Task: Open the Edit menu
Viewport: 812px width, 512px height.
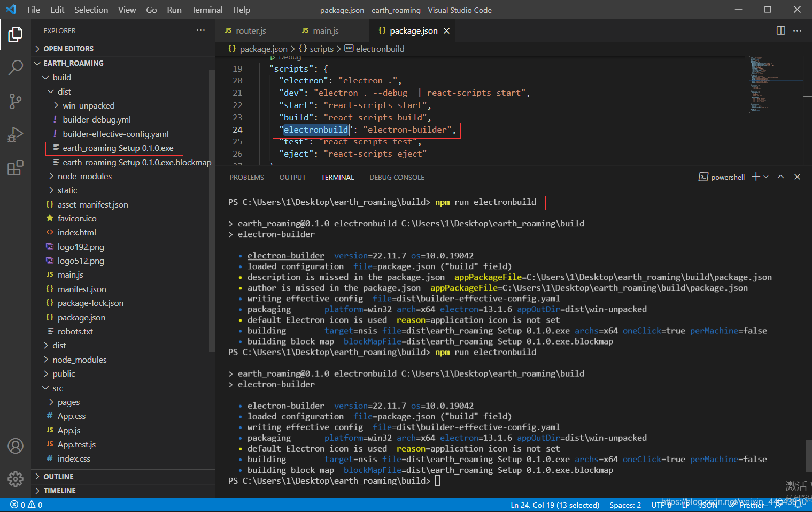Action: click(x=57, y=10)
